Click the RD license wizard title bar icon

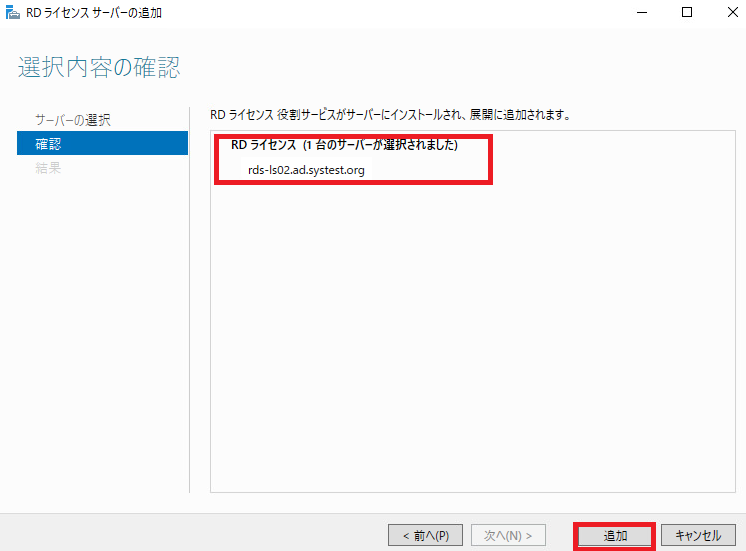[13, 12]
